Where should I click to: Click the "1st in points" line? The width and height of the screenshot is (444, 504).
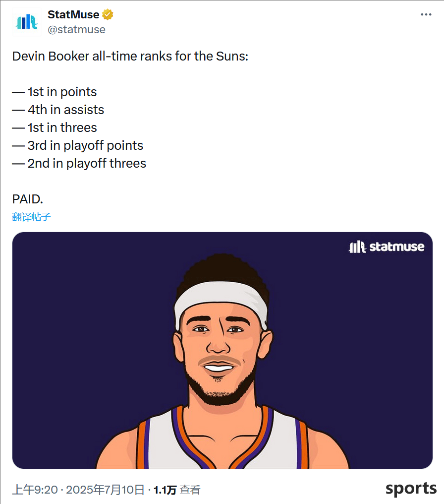pyautogui.click(x=54, y=92)
